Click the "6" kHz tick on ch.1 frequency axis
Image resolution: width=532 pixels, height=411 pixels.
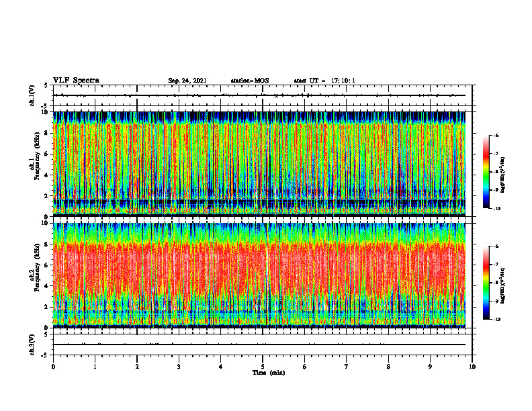tap(46, 154)
